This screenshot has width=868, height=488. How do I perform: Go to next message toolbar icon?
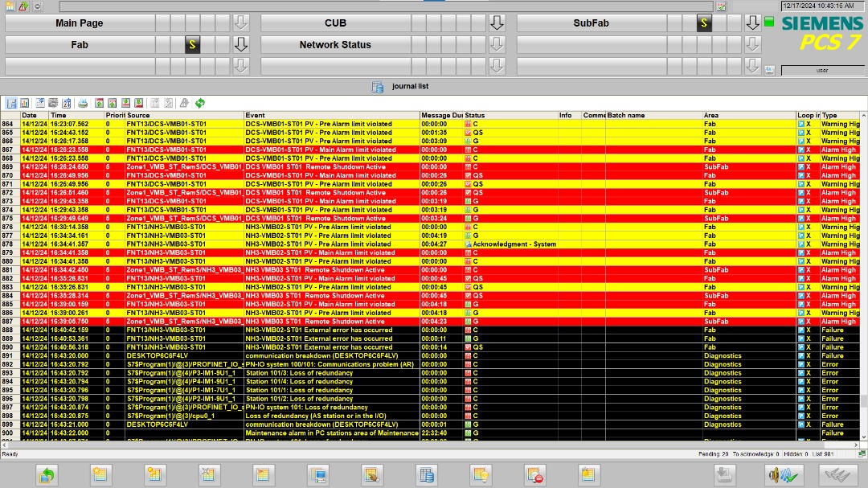[125, 103]
